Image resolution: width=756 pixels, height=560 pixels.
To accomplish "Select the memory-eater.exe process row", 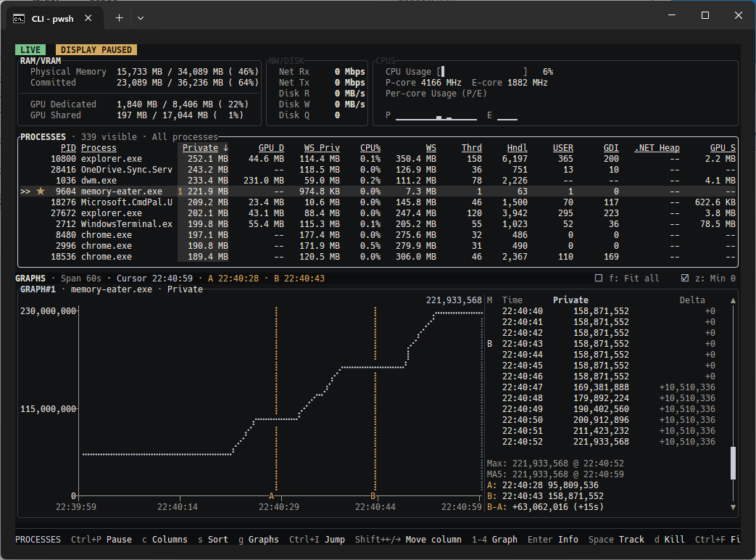I will pos(378,192).
